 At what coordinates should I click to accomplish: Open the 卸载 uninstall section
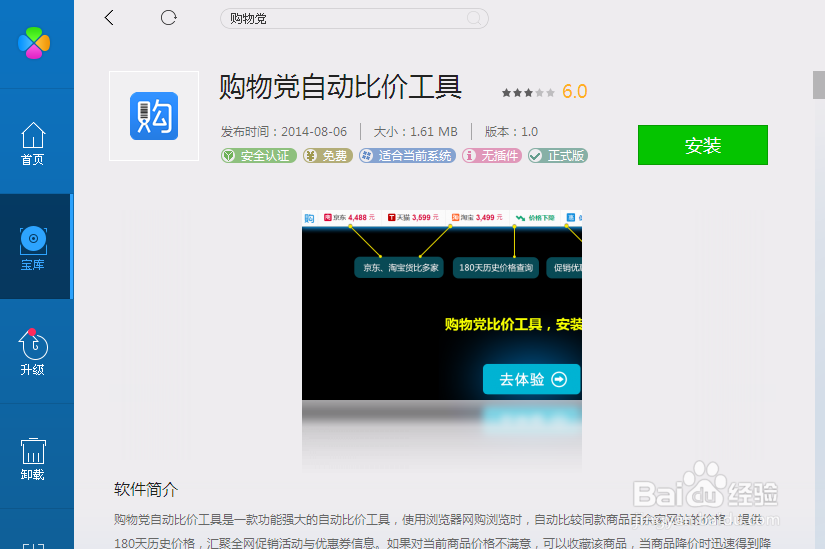[x=33, y=459]
